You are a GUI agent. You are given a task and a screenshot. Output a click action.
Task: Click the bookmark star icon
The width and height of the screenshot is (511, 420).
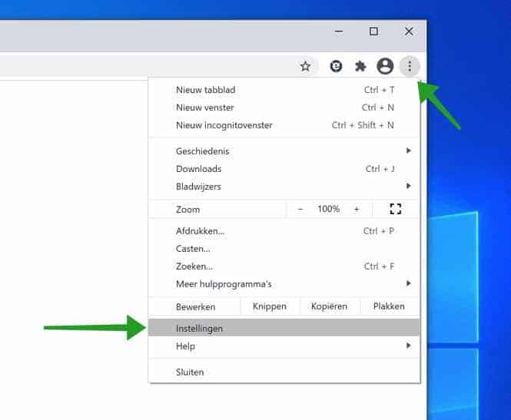pyautogui.click(x=305, y=66)
